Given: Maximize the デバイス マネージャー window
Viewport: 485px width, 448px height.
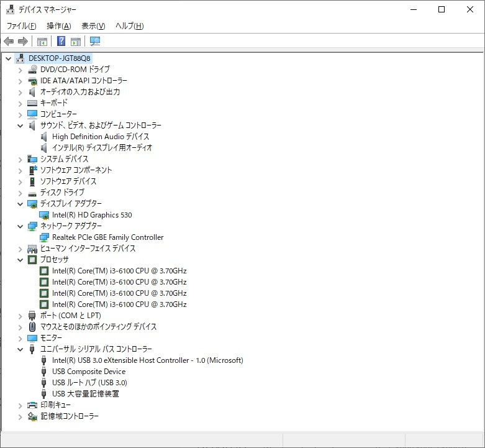Looking at the screenshot, I should (x=442, y=9).
